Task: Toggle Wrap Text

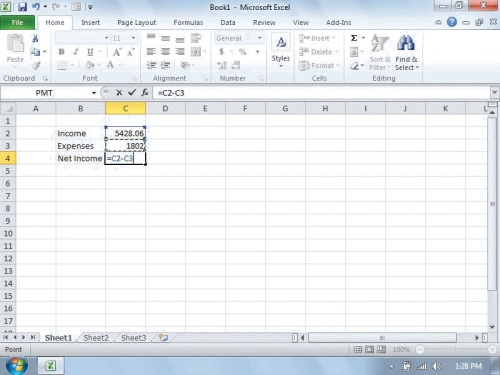Action: [x=196, y=38]
